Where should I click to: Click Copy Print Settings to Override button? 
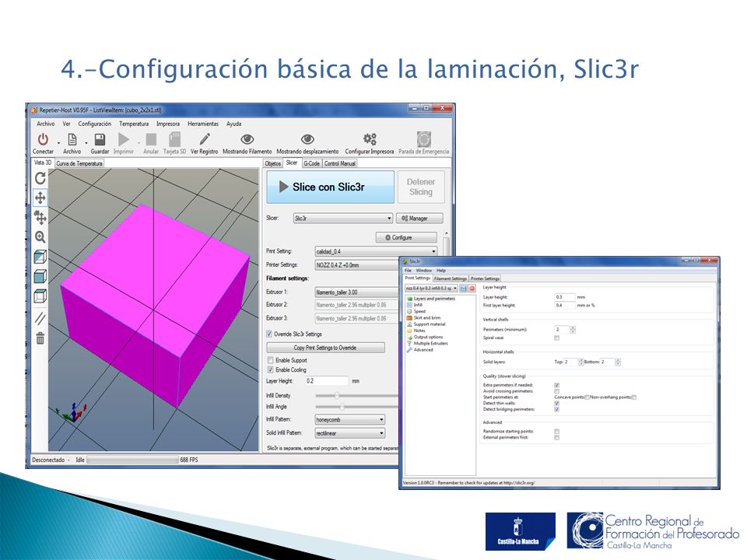325,348
